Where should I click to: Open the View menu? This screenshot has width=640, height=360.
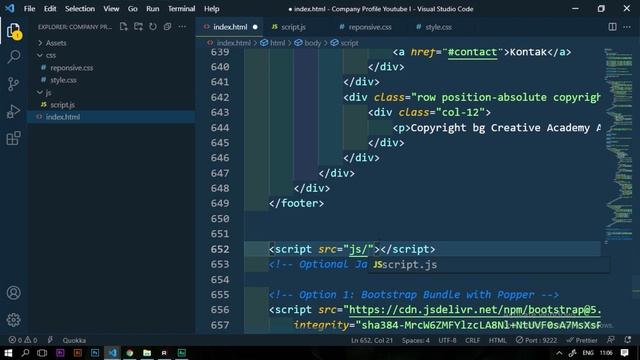[x=111, y=9]
